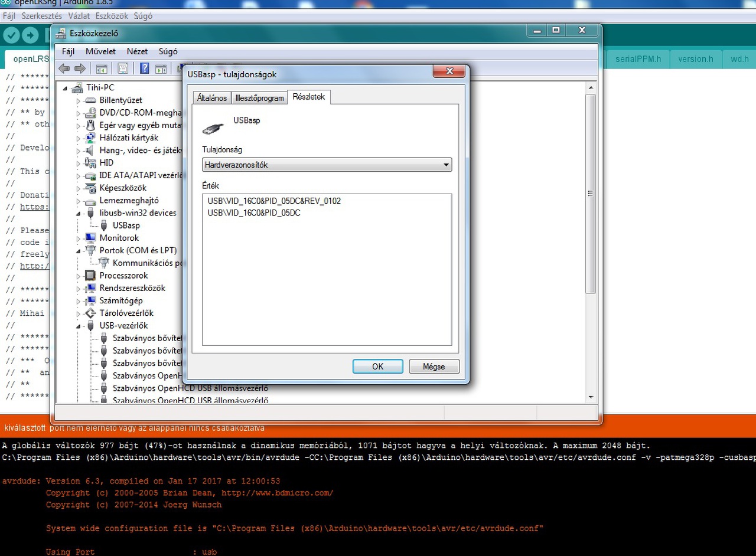Screen dimensions: 756x556
Task: Select the Számítógép computer category icon
Action: point(90,300)
